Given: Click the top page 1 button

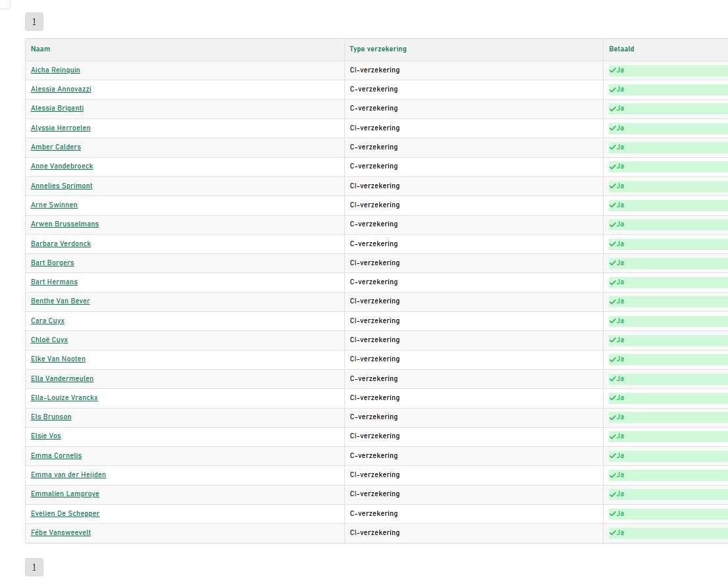Looking at the screenshot, I should [34, 22].
